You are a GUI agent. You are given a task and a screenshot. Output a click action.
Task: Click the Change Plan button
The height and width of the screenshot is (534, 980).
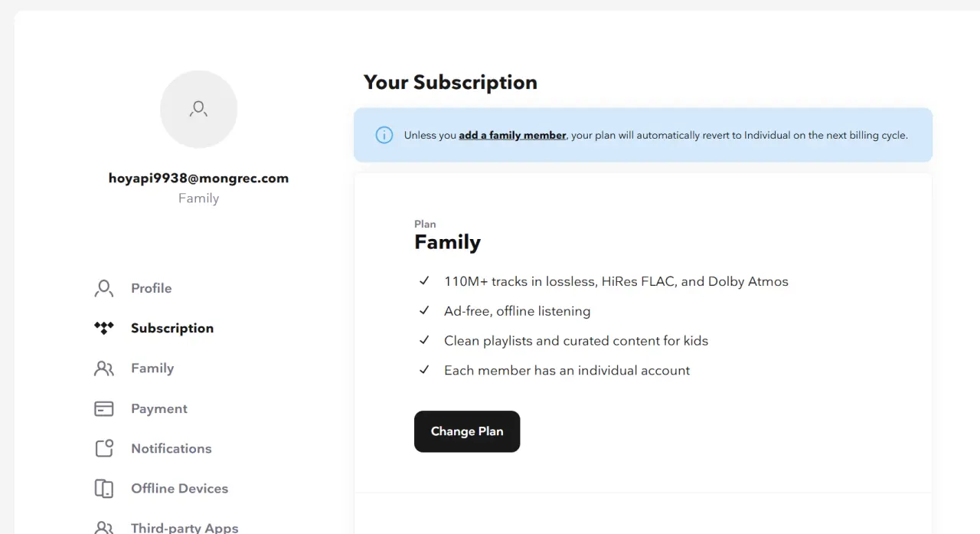(x=467, y=431)
